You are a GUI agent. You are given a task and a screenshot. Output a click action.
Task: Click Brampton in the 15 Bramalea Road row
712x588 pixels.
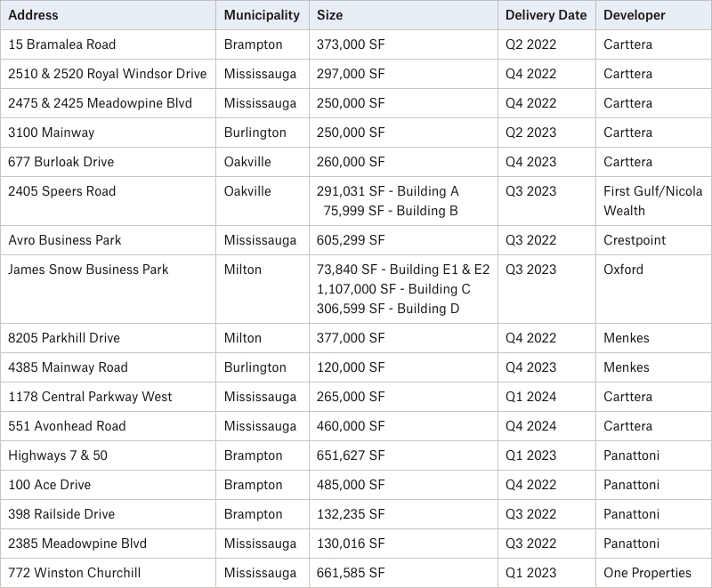click(254, 44)
